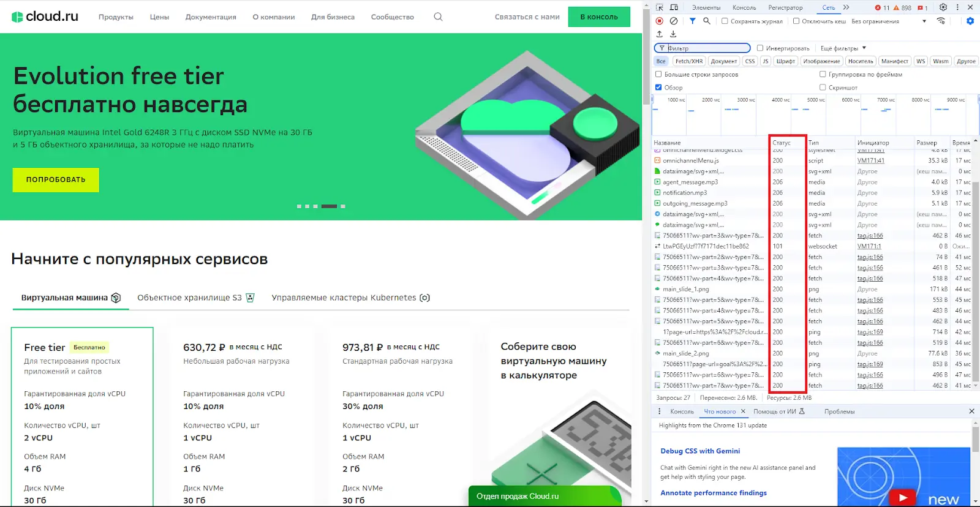Filter requests by Fetch/XHR

coord(688,61)
